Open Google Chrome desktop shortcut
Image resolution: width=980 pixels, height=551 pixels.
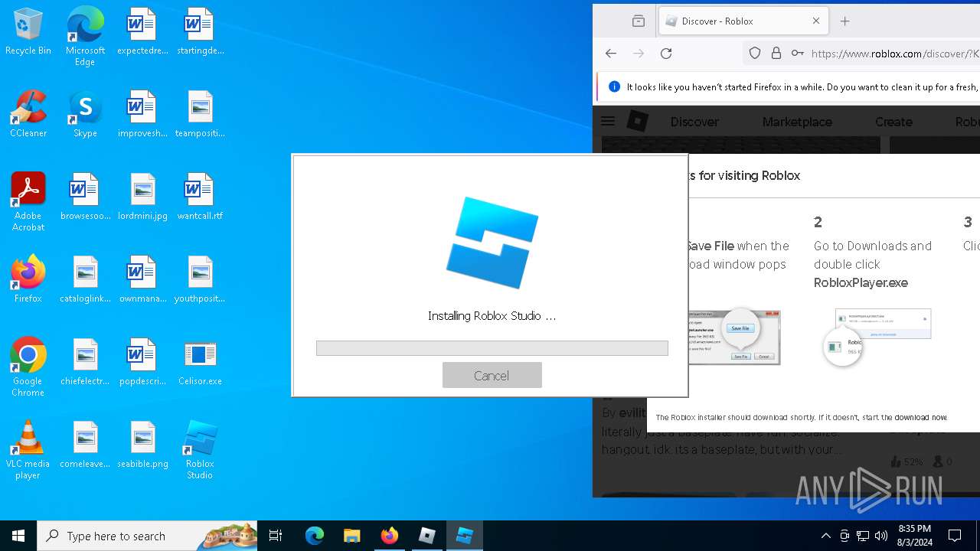pos(28,367)
